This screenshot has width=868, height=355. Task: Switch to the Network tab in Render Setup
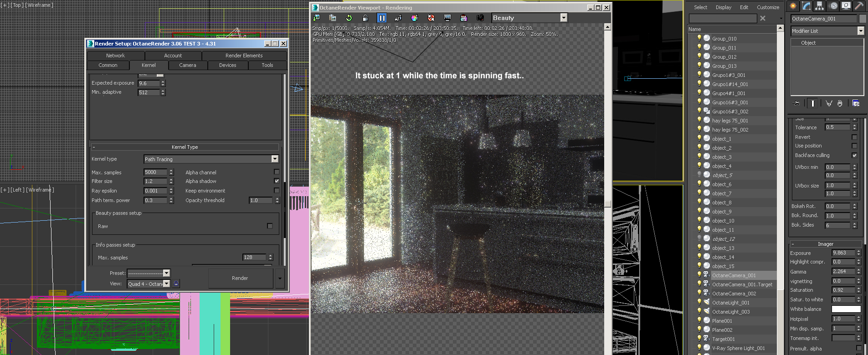(116, 56)
